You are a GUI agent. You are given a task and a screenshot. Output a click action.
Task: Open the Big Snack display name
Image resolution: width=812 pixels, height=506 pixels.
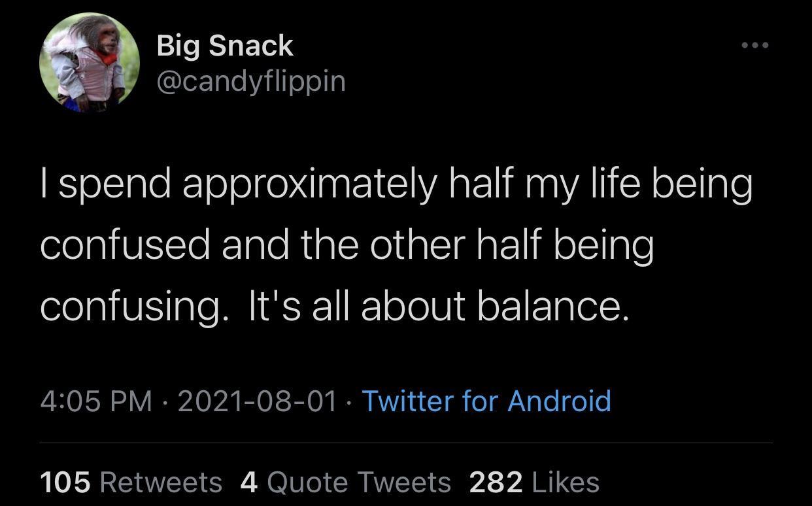coord(225,46)
